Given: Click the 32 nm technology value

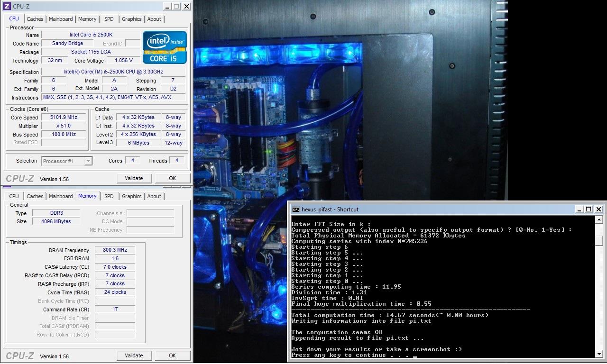Looking at the screenshot, I should (55, 60).
